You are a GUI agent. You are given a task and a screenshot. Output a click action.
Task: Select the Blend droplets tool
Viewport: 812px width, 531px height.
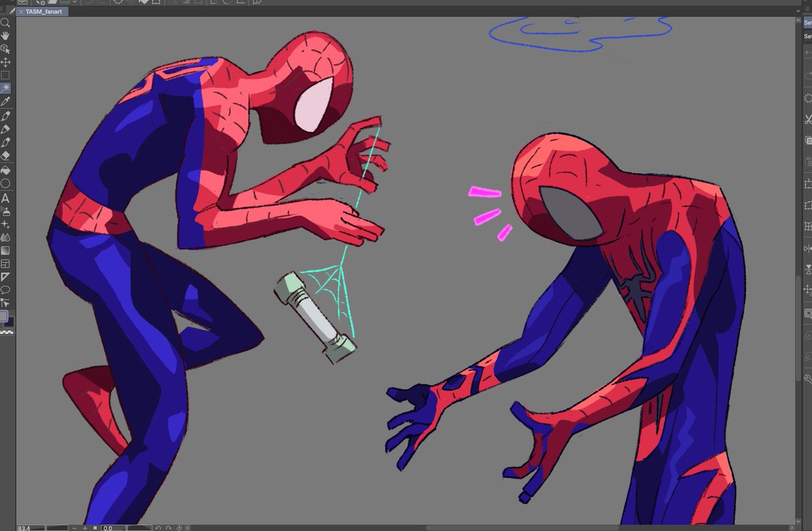pos(5,237)
